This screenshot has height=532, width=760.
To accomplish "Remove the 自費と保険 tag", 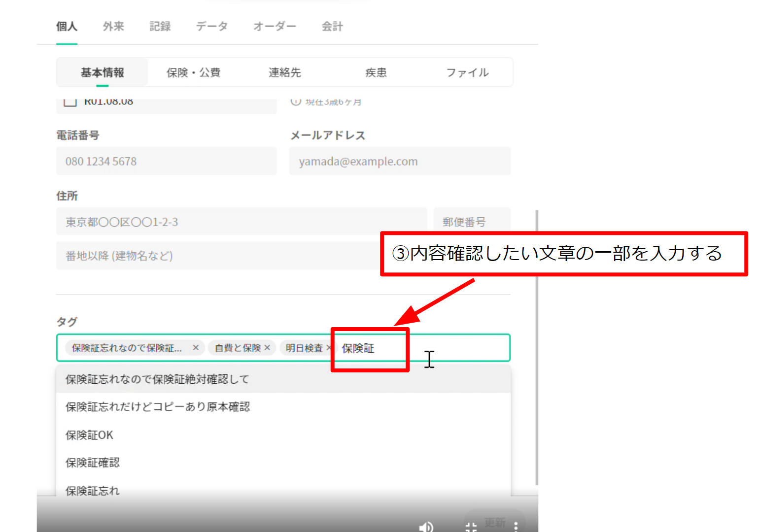I will pos(267,348).
